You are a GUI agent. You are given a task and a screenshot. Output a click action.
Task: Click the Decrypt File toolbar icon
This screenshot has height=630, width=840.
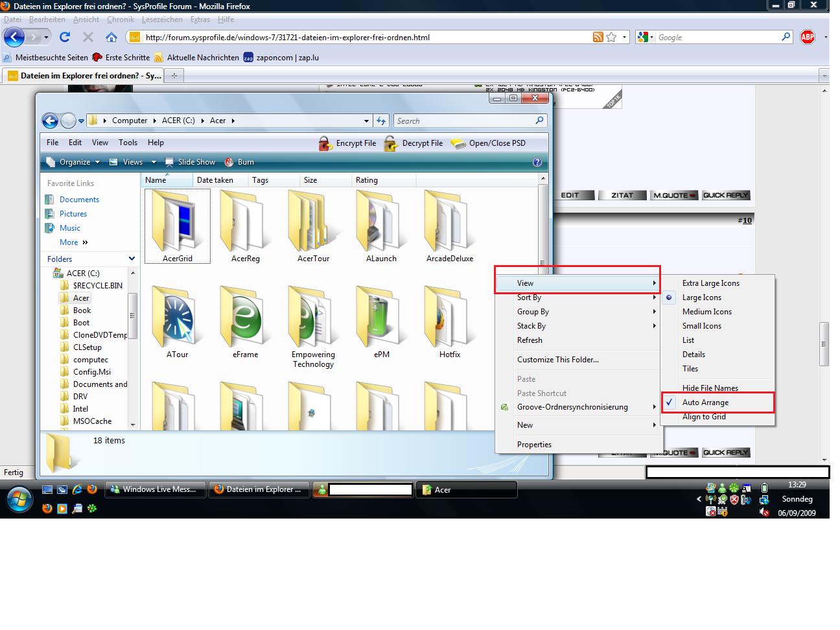tap(391, 143)
